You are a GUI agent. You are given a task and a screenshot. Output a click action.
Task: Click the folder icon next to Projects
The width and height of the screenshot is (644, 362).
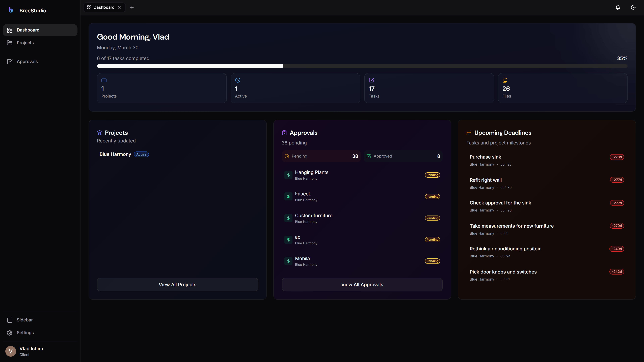10,43
